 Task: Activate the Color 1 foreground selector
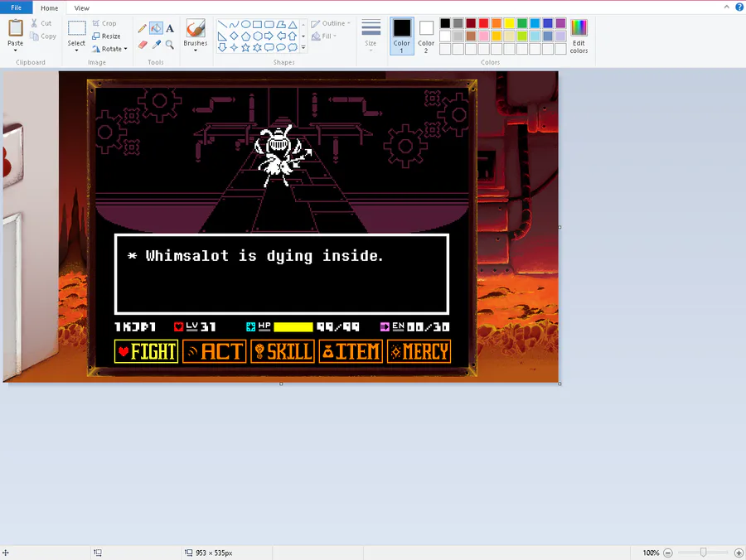point(401,36)
